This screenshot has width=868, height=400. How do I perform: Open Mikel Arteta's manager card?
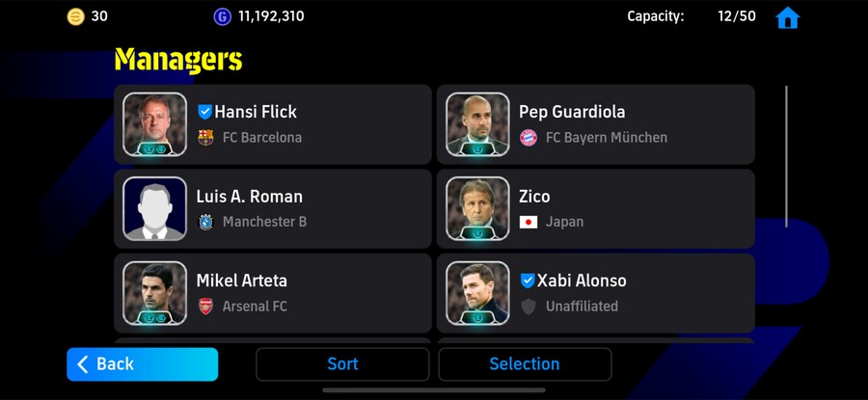coord(309,293)
